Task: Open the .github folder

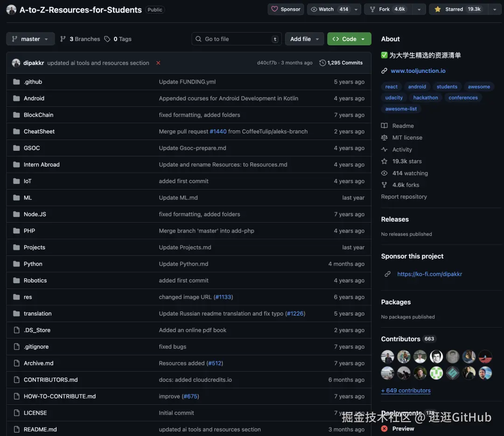Action: click(x=33, y=82)
